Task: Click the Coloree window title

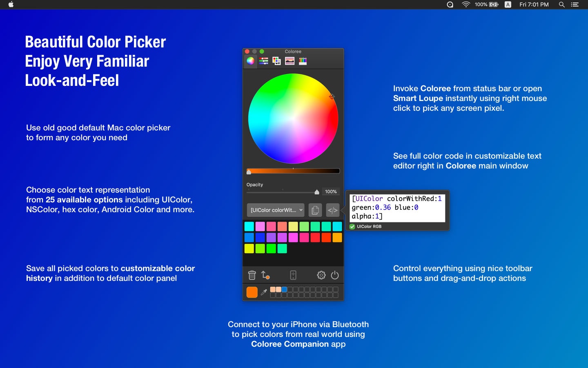Action: [293, 52]
